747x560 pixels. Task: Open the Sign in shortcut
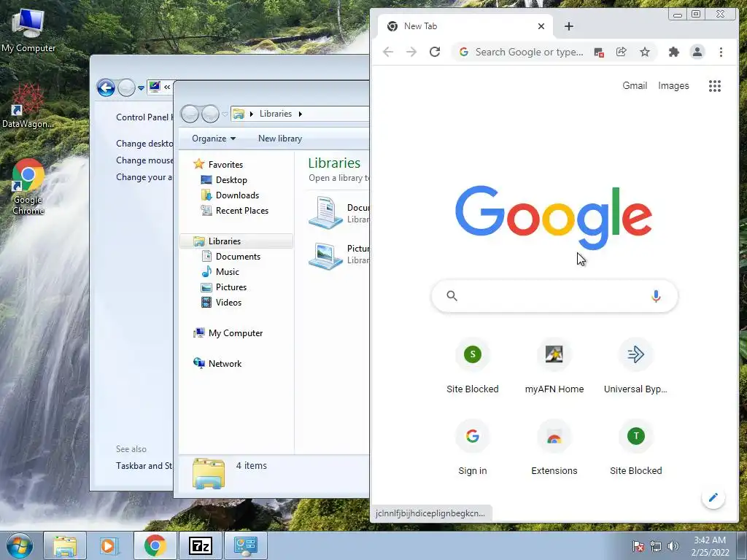click(473, 448)
